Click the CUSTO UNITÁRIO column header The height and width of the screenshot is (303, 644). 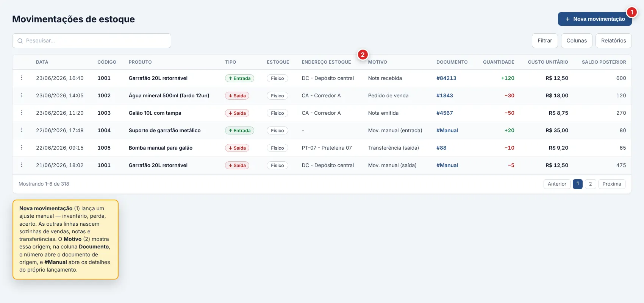tap(548, 62)
